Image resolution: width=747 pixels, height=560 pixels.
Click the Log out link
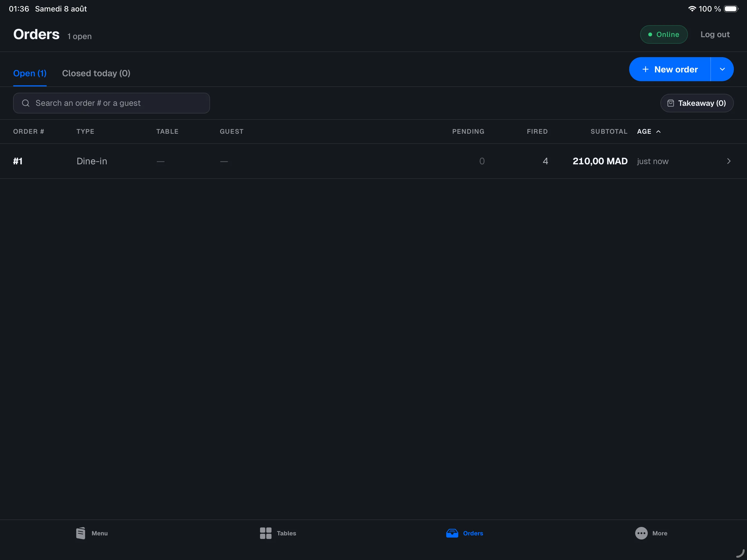tap(715, 34)
